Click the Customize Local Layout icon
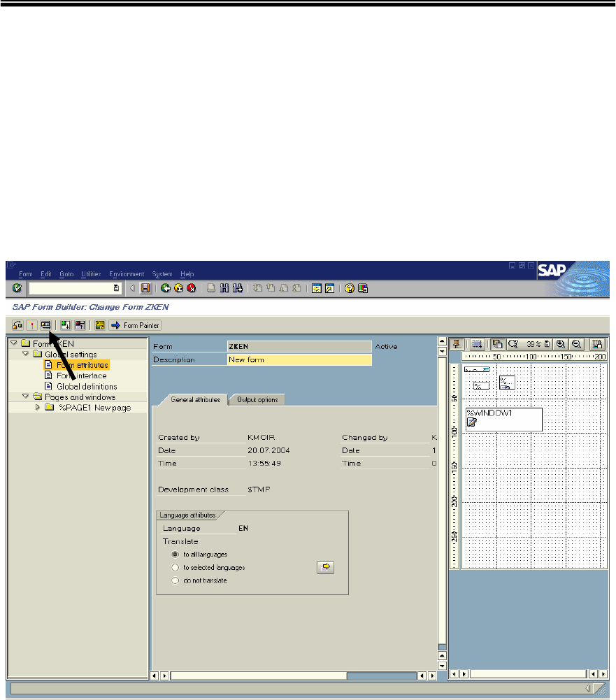This screenshot has height=700, width=616. [x=363, y=288]
